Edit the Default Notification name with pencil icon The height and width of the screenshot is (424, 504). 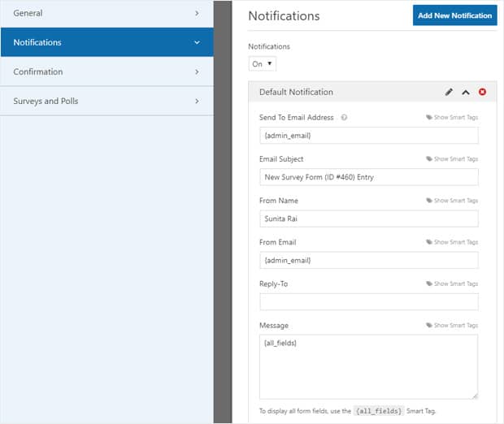449,92
